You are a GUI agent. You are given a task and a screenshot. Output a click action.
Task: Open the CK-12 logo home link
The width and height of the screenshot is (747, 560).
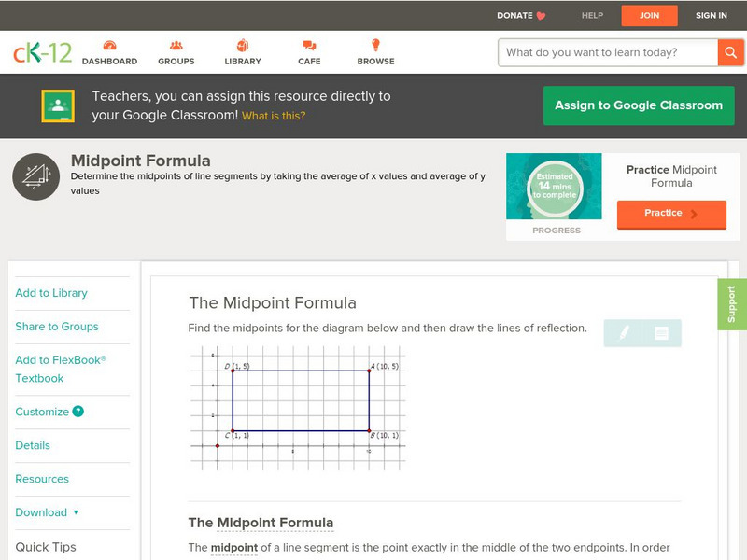(42, 52)
